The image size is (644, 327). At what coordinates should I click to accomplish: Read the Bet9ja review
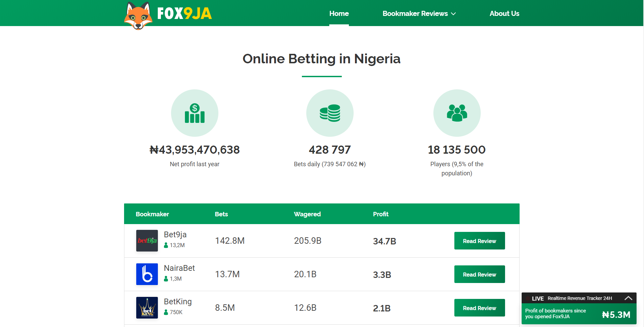pos(480,241)
